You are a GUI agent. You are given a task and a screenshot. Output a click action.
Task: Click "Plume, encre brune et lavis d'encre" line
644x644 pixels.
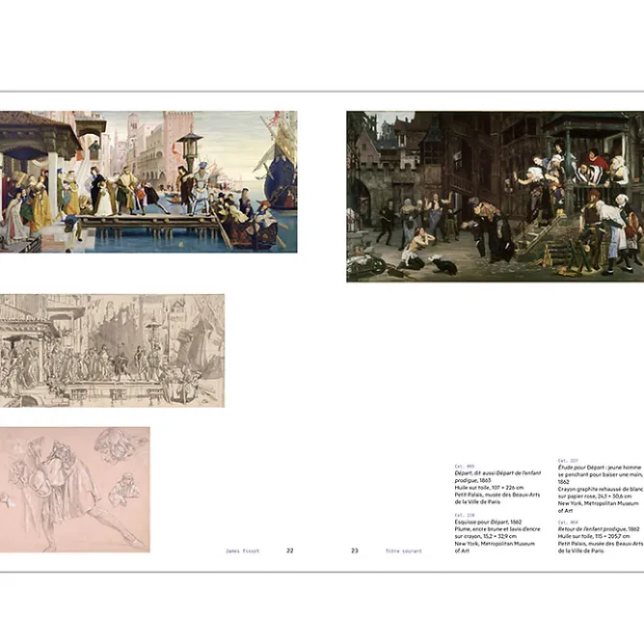pos(496,529)
